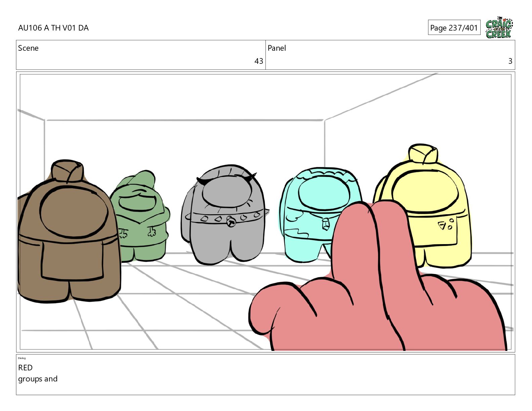The width and height of the screenshot is (532, 411).
Task: Click the small 'Dialog' field label
Action: click(21, 358)
